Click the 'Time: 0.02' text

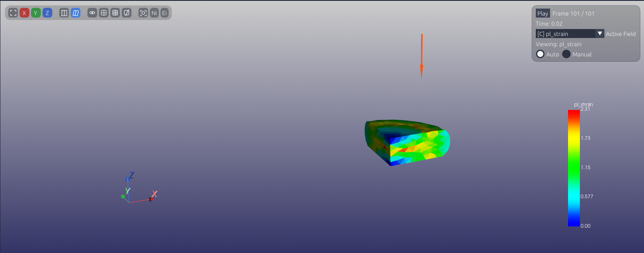click(549, 24)
